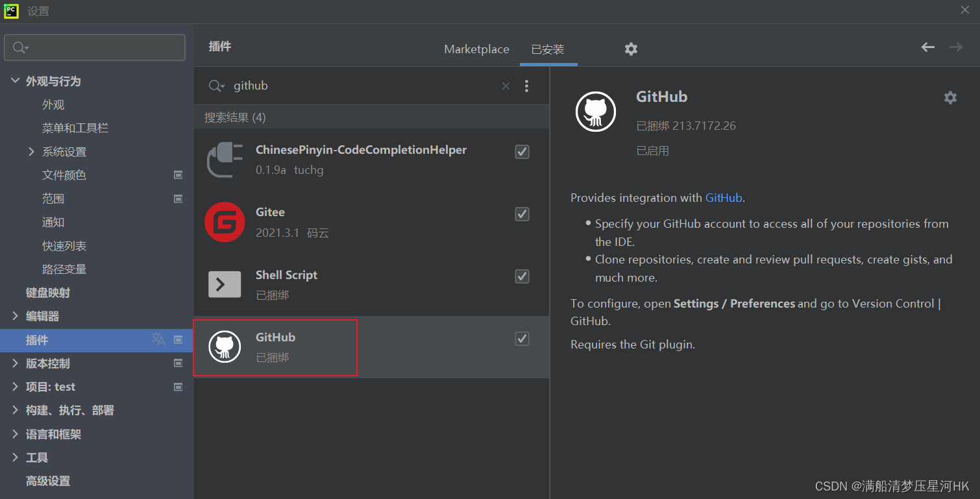The width and height of the screenshot is (980, 499).
Task: Click the ChinesePinyin plugin plug icon
Action: [225, 160]
